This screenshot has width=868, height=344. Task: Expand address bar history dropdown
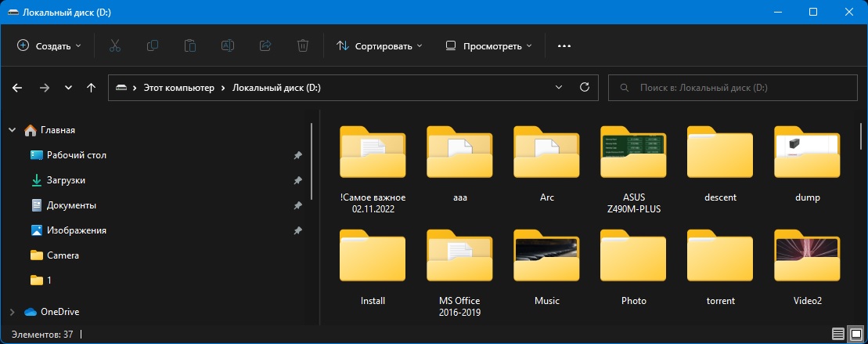click(x=559, y=88)
